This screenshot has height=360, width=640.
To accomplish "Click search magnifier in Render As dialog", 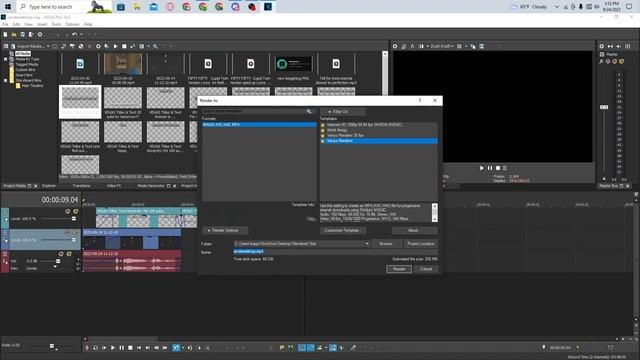I will click(309, 111).
